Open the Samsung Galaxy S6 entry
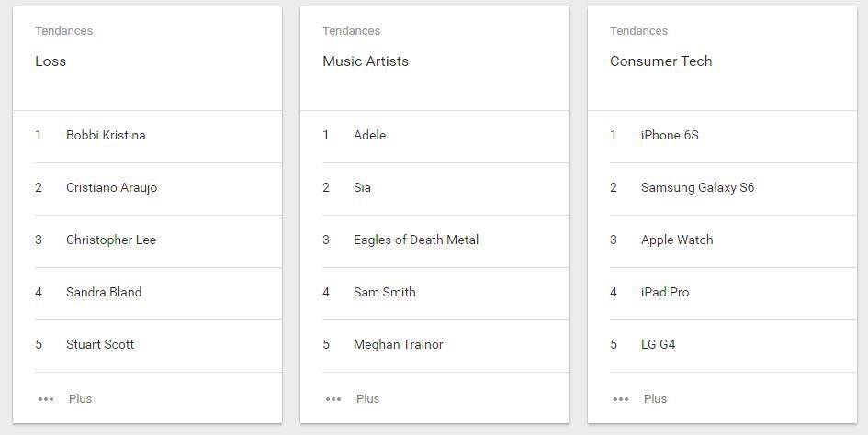The width and height of the screenshot is (868, 435). tap(697, 188)
